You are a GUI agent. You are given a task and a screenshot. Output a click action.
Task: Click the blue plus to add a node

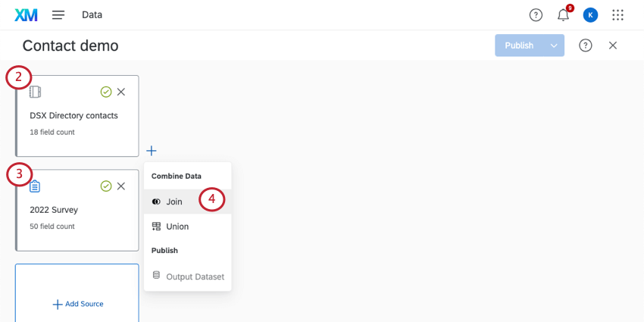coord(152,151)
